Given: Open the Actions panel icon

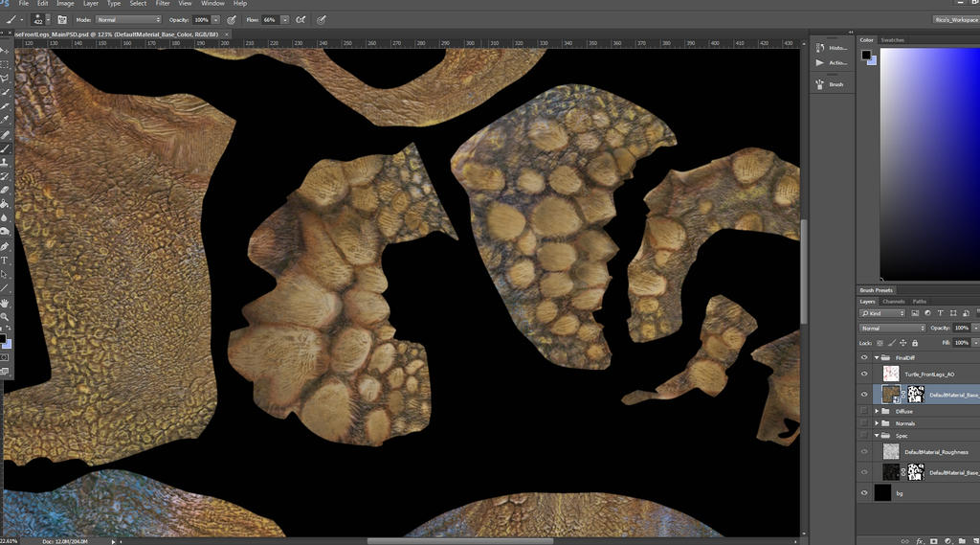Looking at the screenshot, I should click(x=820, y=62).
